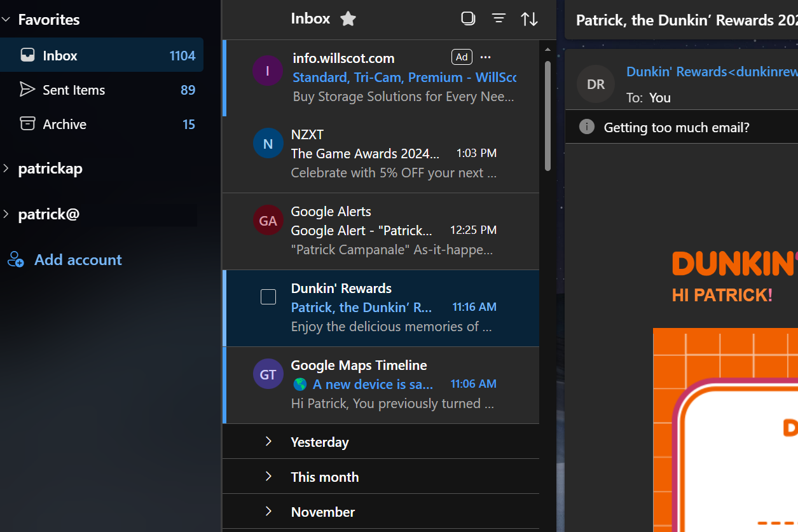The height and width of the screenshot is (532, 798).
Task: Select the Google Alerts avatar circle
Action: pos(268,221)
